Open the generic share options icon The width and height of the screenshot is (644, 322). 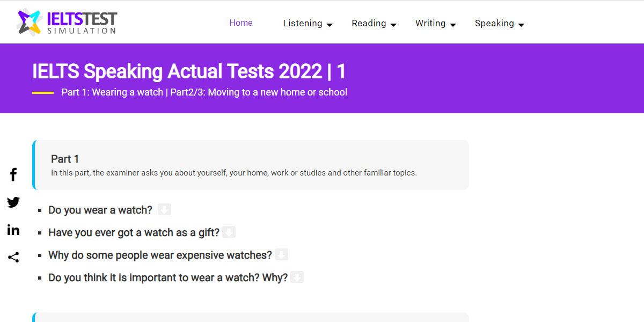tap(13, 257)
